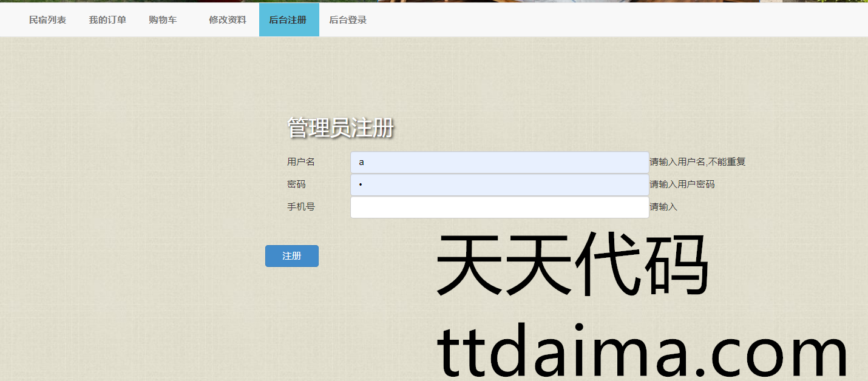Click the large 天天代码 watermark text
The width and height of the screenshot is (868, 381).
pyautogui.click(x=572, y=266)
